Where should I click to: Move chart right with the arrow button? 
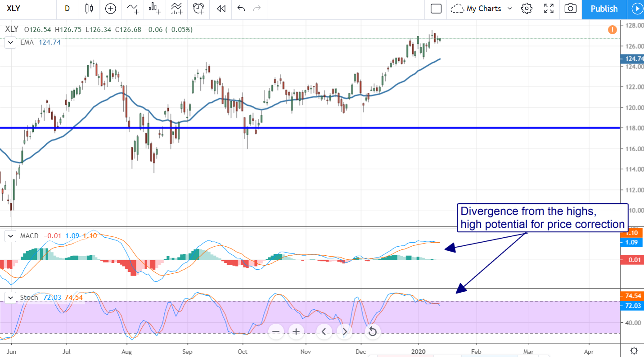click(x=345, y=332)
